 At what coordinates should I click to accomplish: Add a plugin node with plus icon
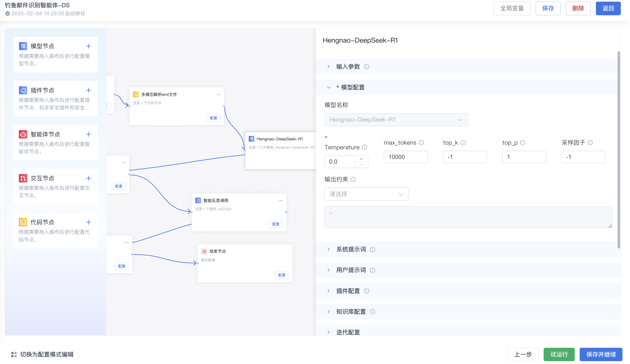pyautogui.click(x=88, y=90)
